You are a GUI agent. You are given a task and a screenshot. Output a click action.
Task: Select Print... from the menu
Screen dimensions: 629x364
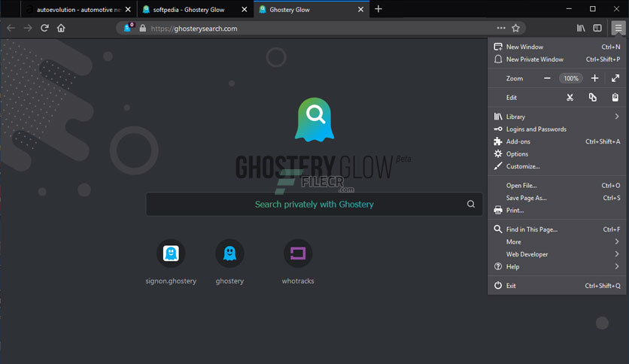click(x=557, y=211)
